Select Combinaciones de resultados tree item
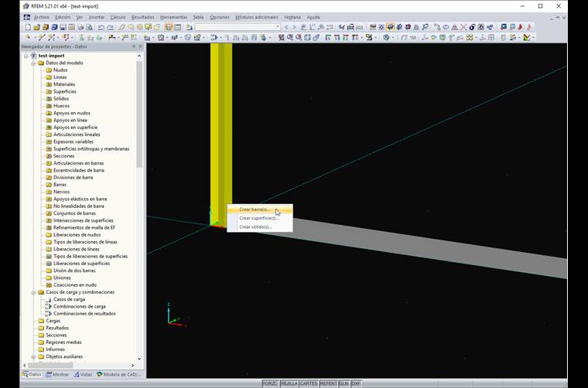The image size is (588, 388). coord(84,314)
